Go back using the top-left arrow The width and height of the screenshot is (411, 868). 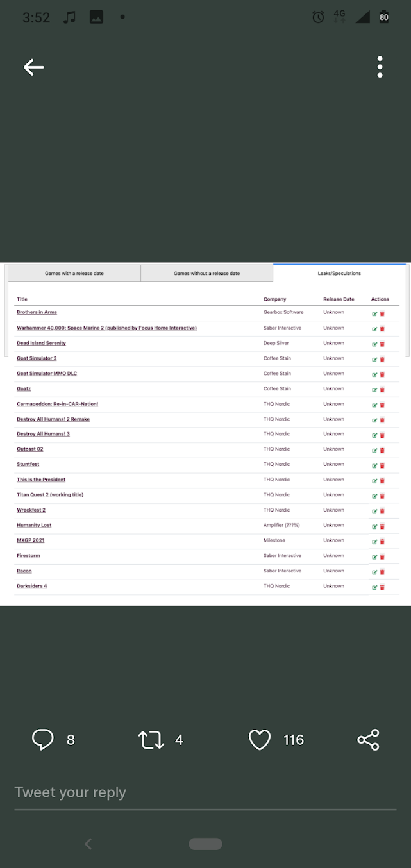click(34, 67)
